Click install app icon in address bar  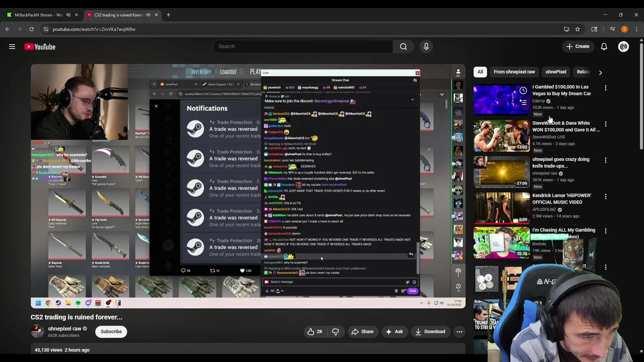567,29
